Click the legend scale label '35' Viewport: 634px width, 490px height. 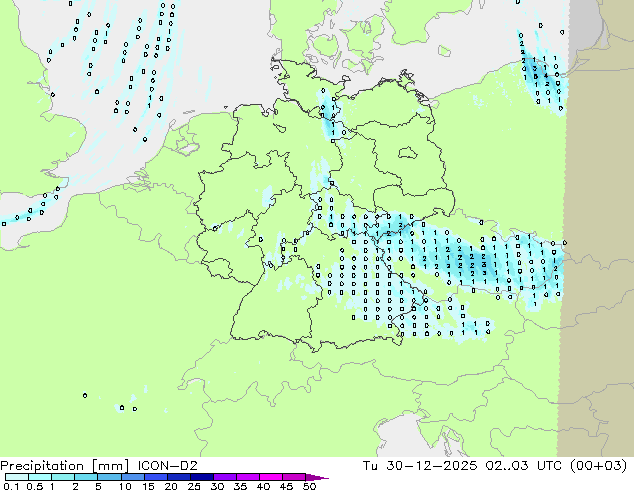coord(240,486)
